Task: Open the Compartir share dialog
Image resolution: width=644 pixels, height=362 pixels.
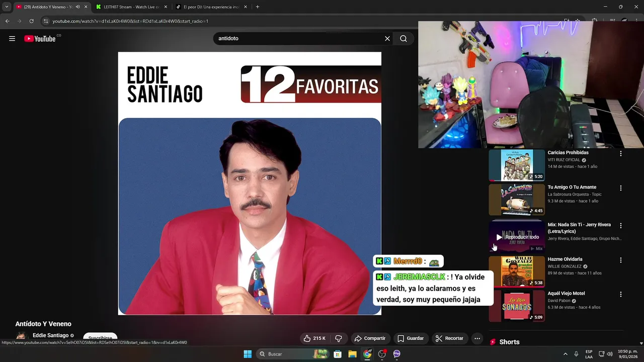Action: pyautogui.click(x=370, y=338)
